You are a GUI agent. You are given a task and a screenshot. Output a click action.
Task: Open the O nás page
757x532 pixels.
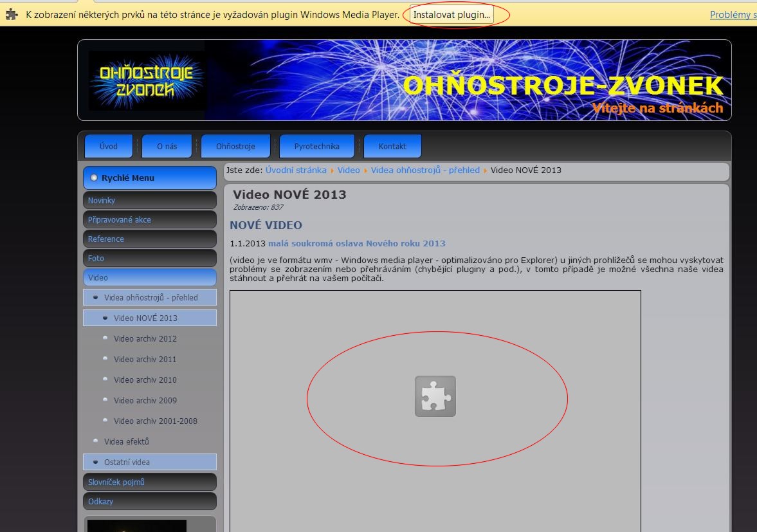click(x=167, y=146)
